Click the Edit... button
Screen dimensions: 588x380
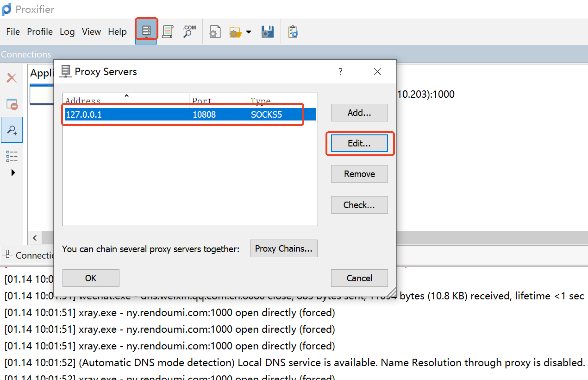359,143
